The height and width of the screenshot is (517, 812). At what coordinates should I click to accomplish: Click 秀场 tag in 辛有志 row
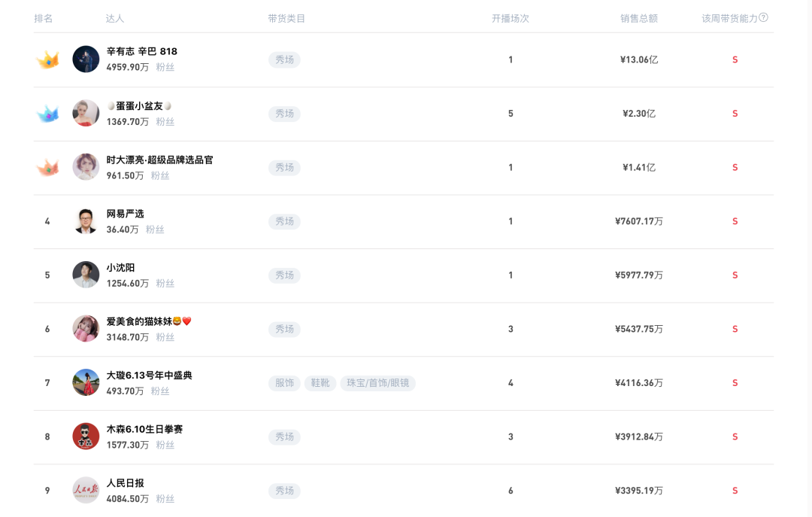tap(284, 59)
